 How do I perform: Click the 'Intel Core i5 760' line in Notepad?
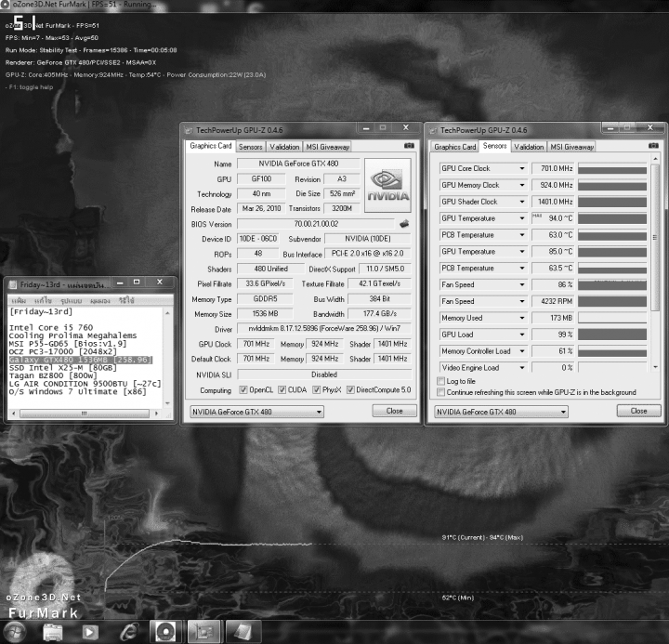point(51,327)
